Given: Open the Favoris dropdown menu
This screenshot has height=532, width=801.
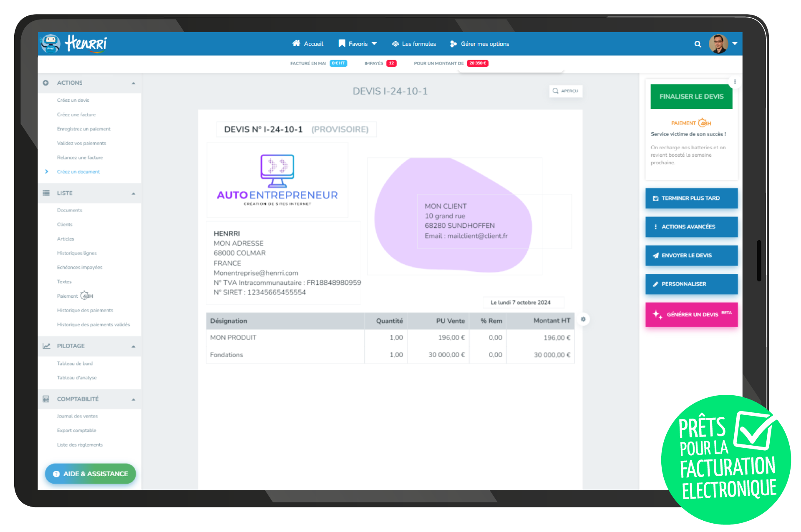Looking at the screenshot, I should 358,44.
